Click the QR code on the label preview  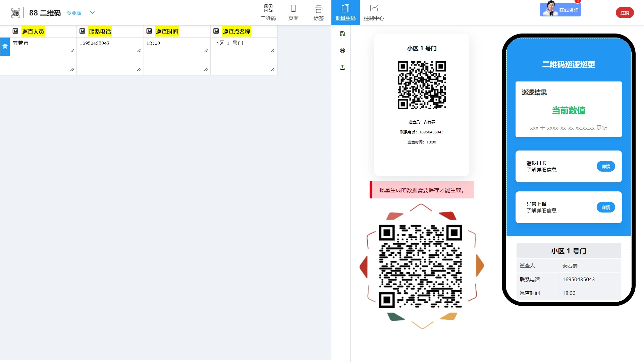[422, 85]
